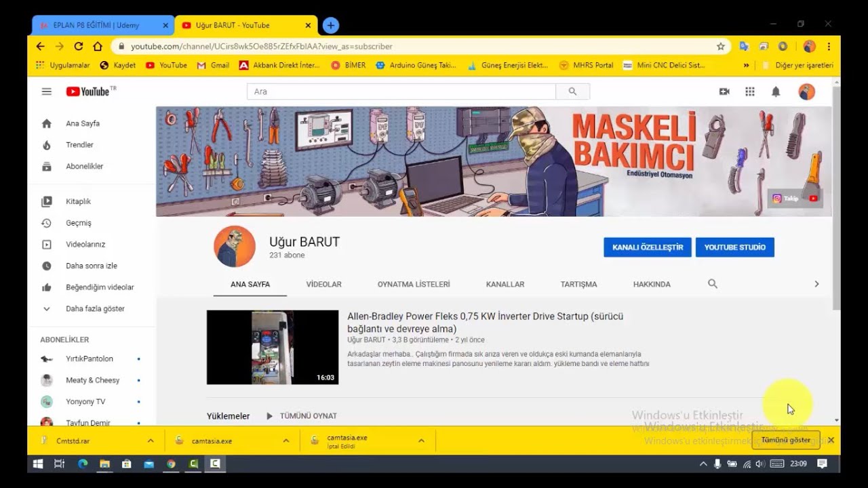Open the OYNATMA LİSTELERİ tab
Image resolution: width=868 pixels, height=488 pixels.
414,284
